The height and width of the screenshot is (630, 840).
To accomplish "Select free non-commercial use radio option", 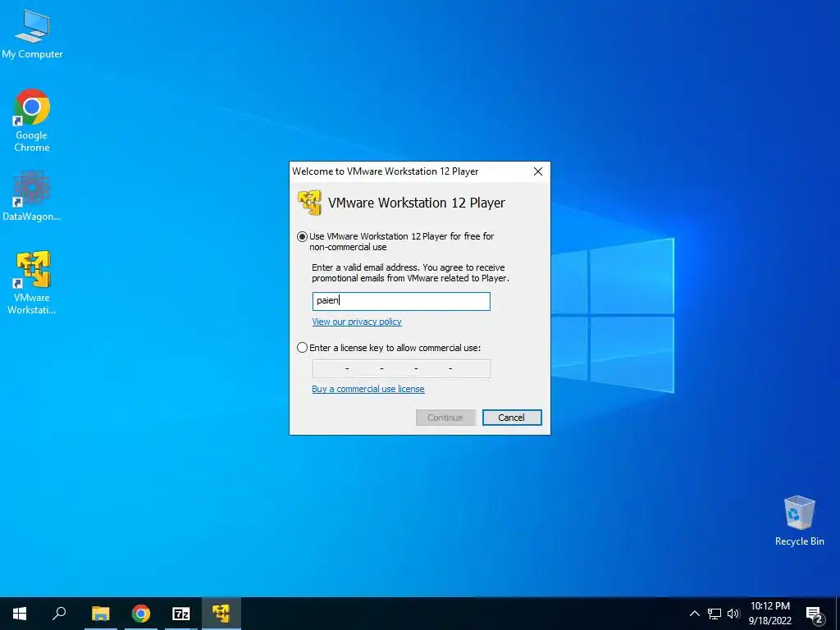I will pyautogui.click(x=302, y=237).
